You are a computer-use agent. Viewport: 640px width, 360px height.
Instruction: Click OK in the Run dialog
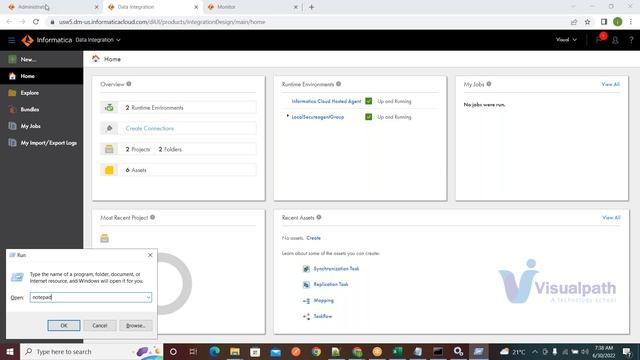pyautogui.click(x=64, y=325)
